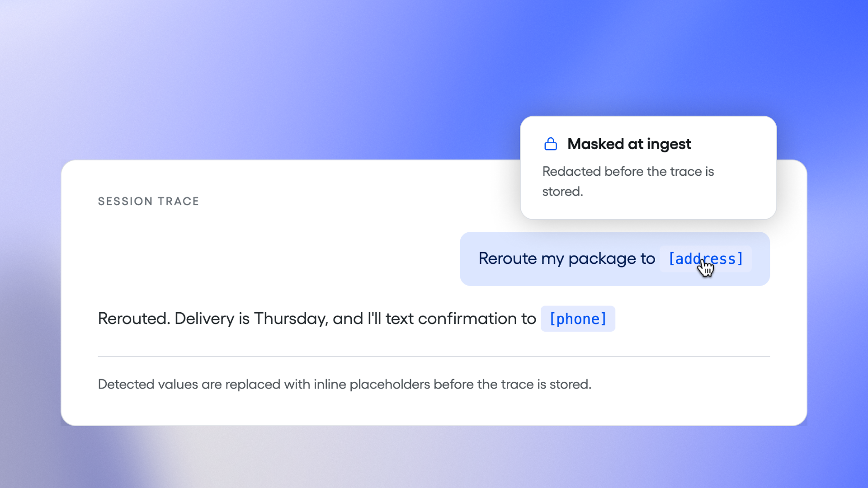868x488 pixels.
Task: Click the horizontal divider above the footer note
Action: click(434, 357)
